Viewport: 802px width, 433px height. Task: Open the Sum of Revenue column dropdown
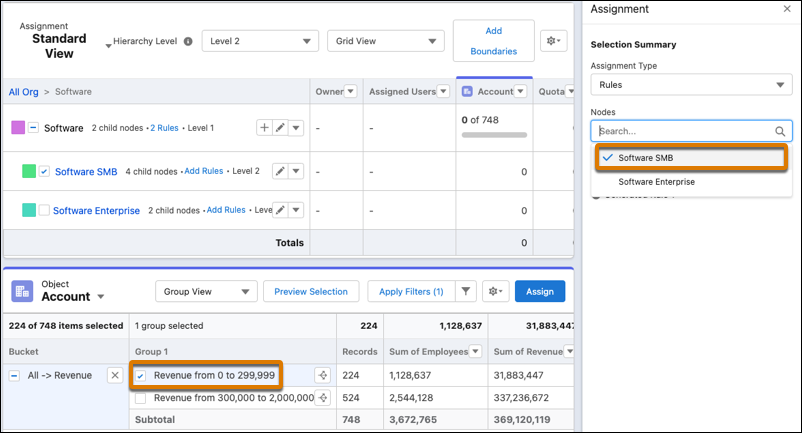[569, 351]
